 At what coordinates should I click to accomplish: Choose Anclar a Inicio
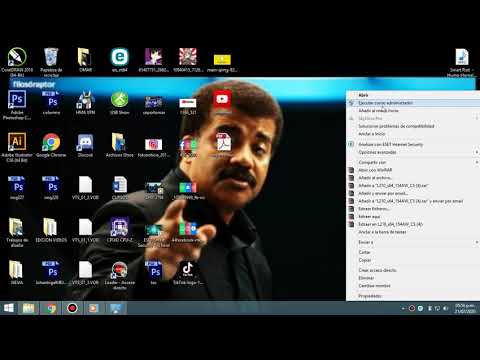click(413, 134)
